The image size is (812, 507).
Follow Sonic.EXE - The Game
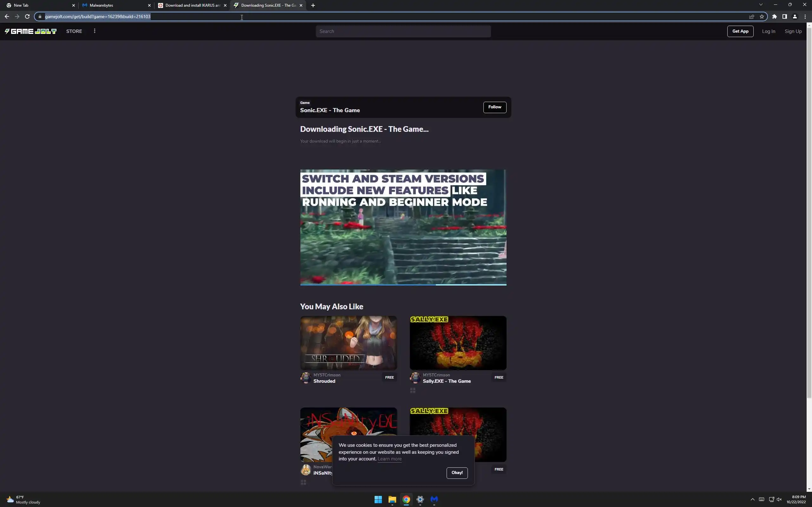(x=494, y=107)
